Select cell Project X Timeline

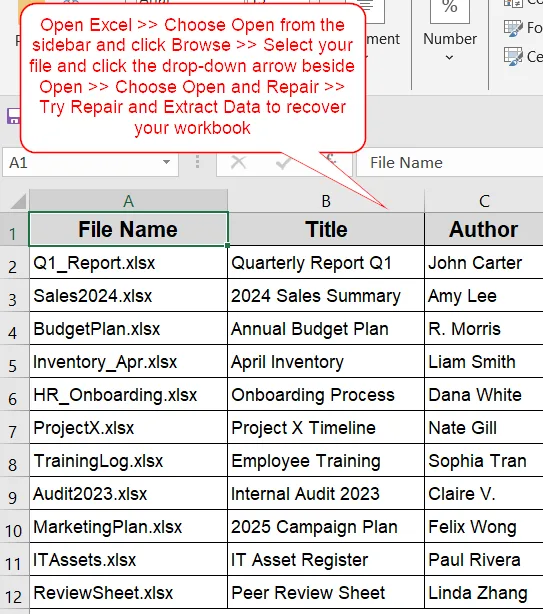pos(326,427)
